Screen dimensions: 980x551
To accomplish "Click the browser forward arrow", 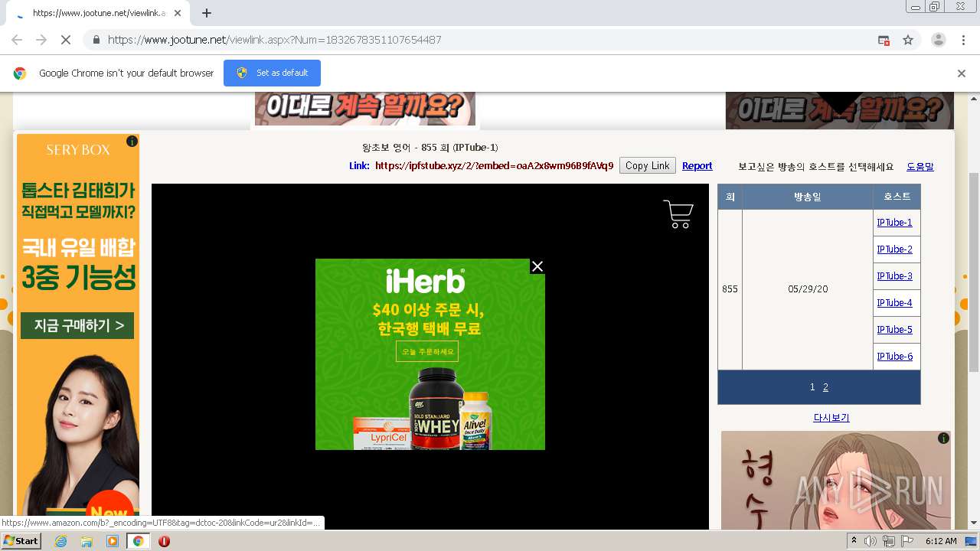I will pos(41,40).
